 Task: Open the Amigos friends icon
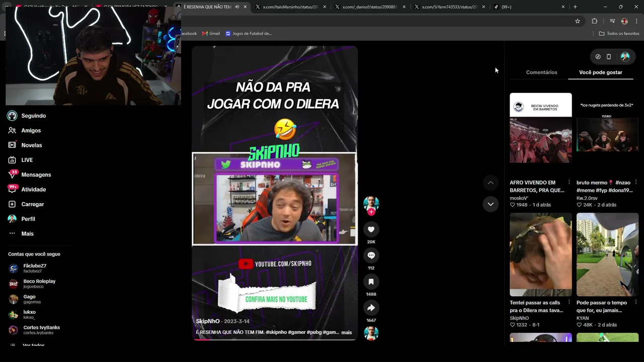coord(12,130)
